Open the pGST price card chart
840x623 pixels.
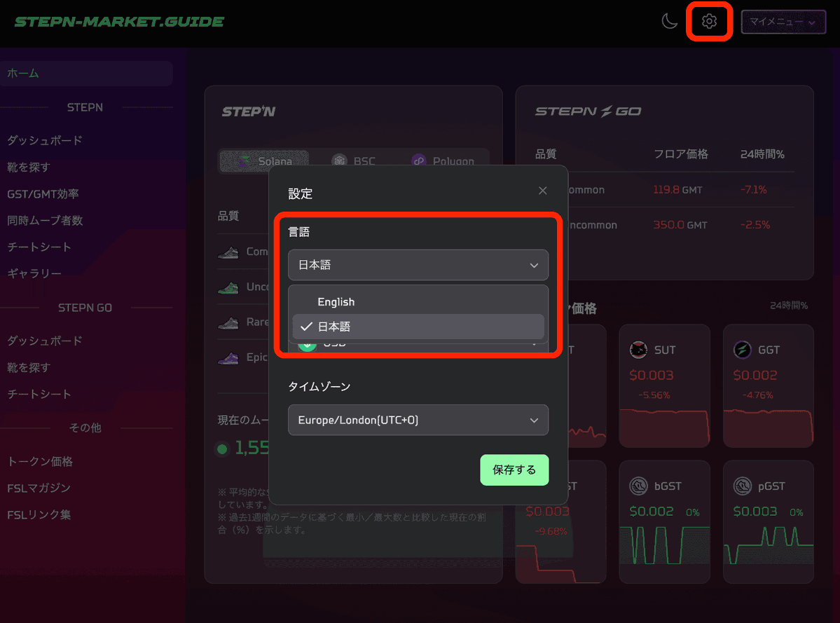(x=769, y=545)
